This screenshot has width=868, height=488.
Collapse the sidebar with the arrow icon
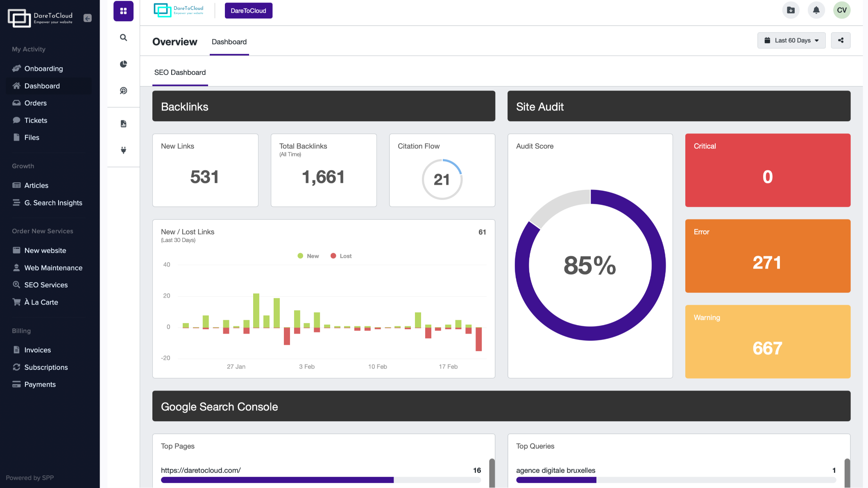click(x=87, y=18)
